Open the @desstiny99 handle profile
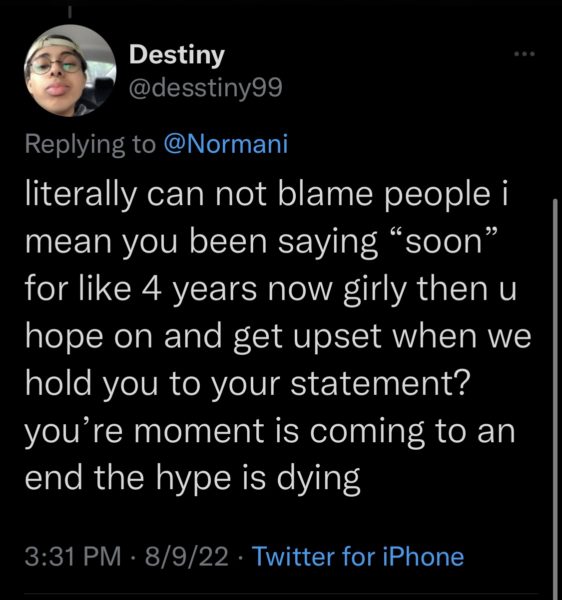The height and width of the screenshot is (600, 562). coord(206,89)
